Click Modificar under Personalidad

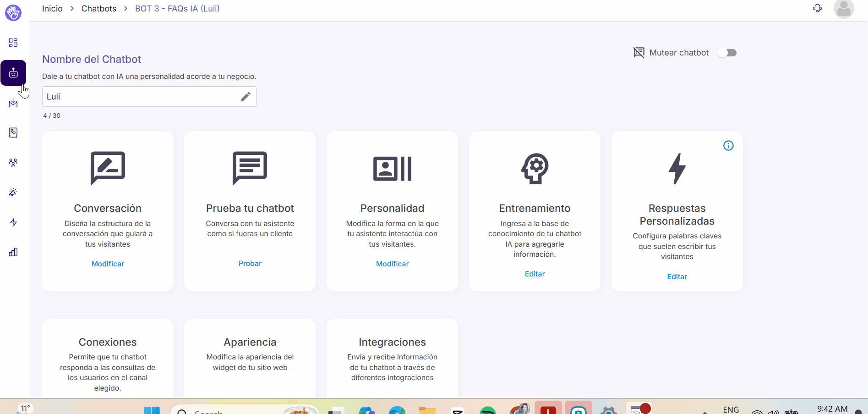tap(393, 264)
